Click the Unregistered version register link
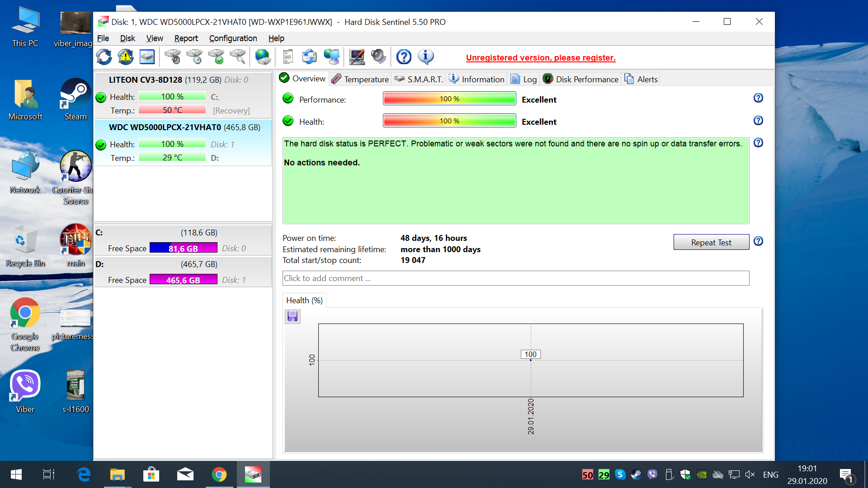Screen dimensions: 868x488 pyautogui.click(x=540, y=58)
